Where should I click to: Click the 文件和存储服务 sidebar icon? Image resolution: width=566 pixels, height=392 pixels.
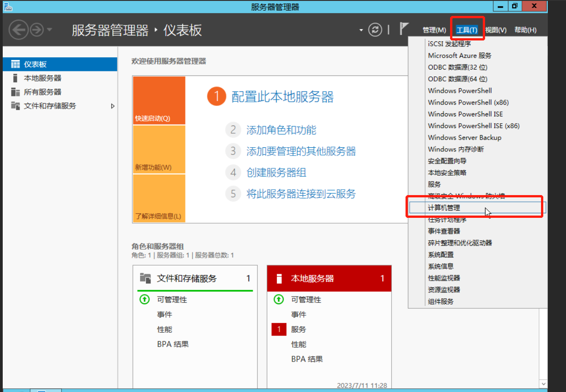tap(15, 106)
